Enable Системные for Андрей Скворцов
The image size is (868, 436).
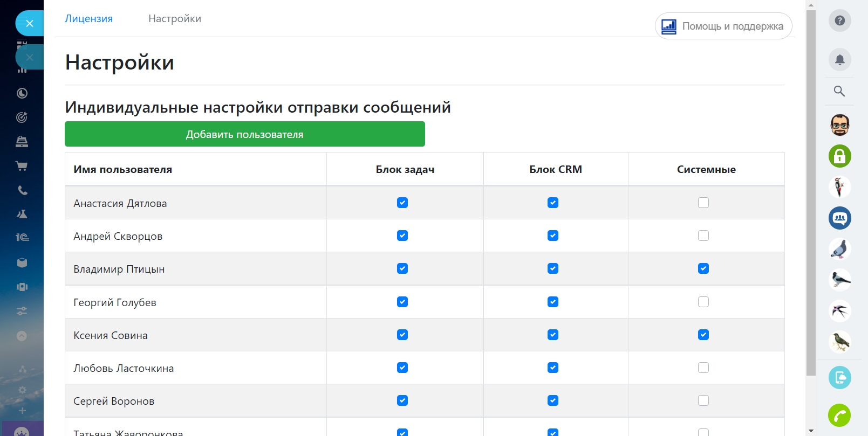[703, 236]
